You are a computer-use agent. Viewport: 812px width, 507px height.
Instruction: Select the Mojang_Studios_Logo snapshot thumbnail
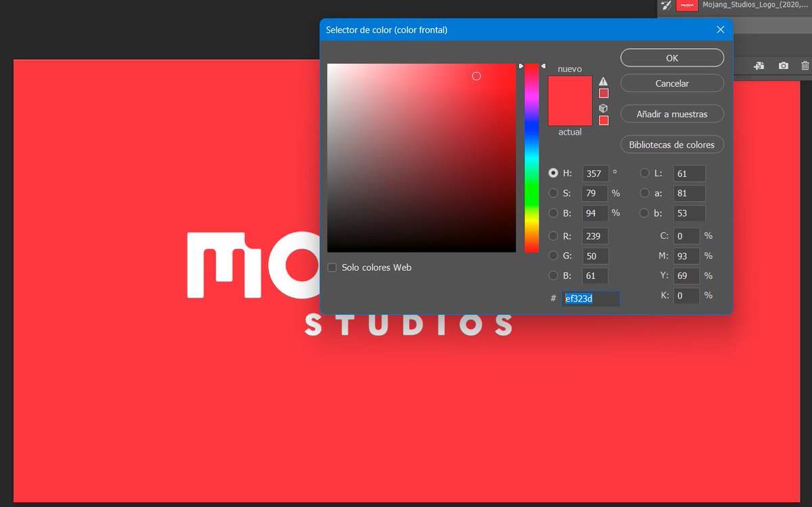687,5
